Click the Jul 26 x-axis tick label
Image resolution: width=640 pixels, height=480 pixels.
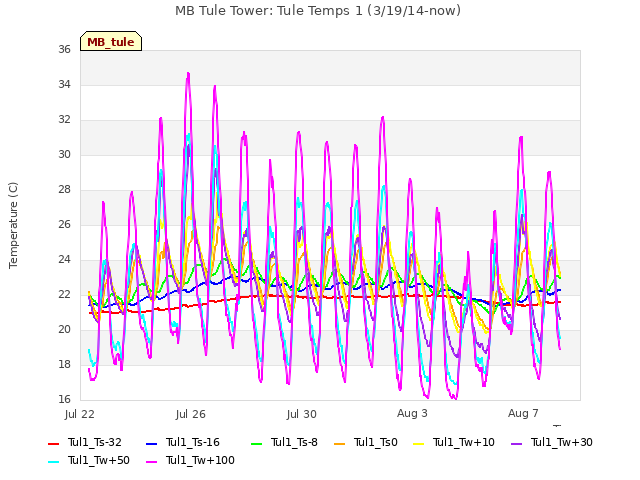pyautogui.click(x=191, y=414)
